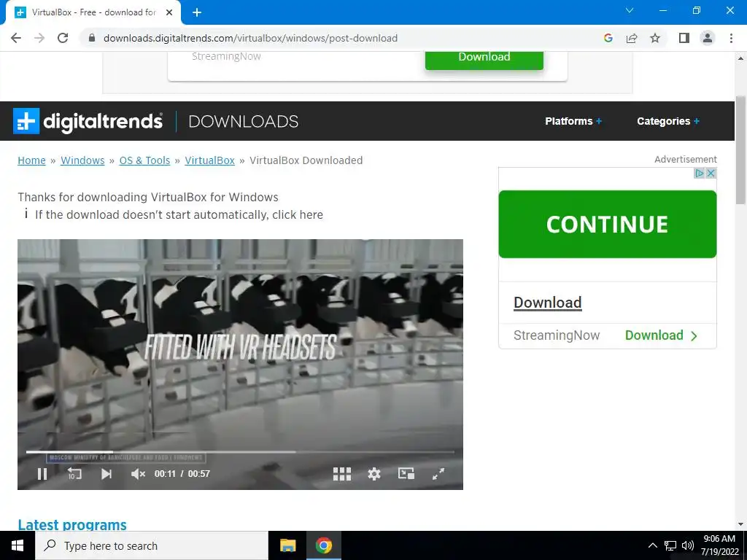
Task: Click StreamingNow Download arrow link
Action: [661, 335]
